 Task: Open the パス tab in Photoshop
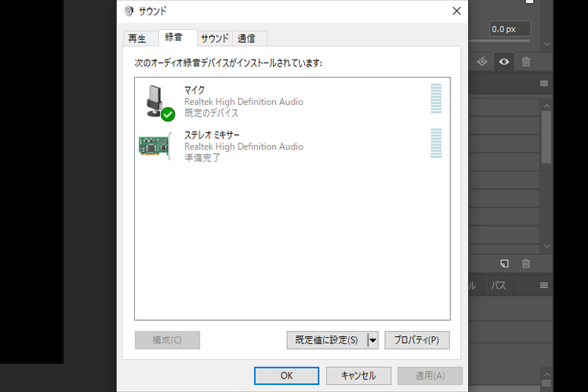pyautogui.click(x=499, y=285)
